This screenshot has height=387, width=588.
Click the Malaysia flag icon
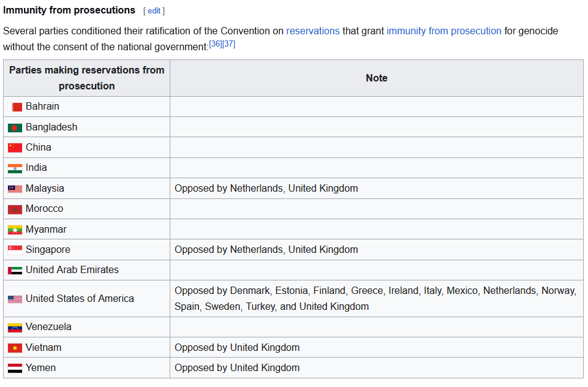click(15, 189)
